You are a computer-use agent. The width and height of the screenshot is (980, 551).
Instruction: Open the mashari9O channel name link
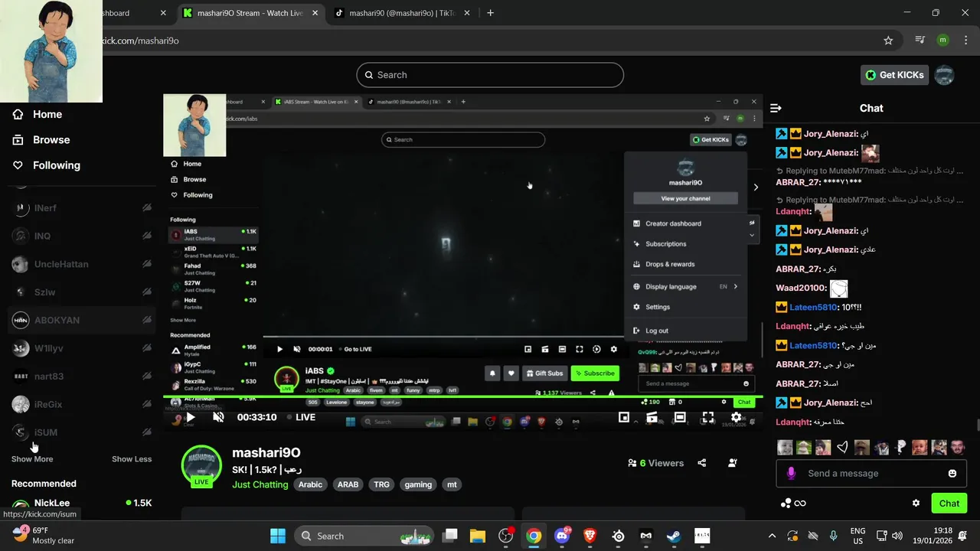pos(266,452)
